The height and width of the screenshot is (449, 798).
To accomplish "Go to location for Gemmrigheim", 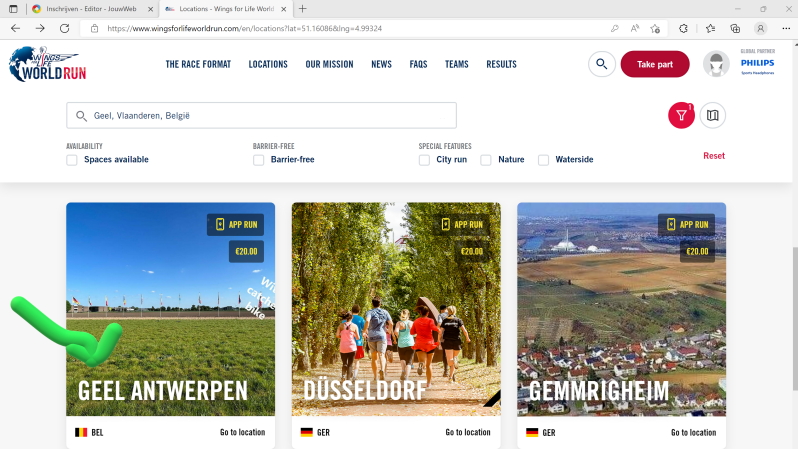I will click(693, 432).
